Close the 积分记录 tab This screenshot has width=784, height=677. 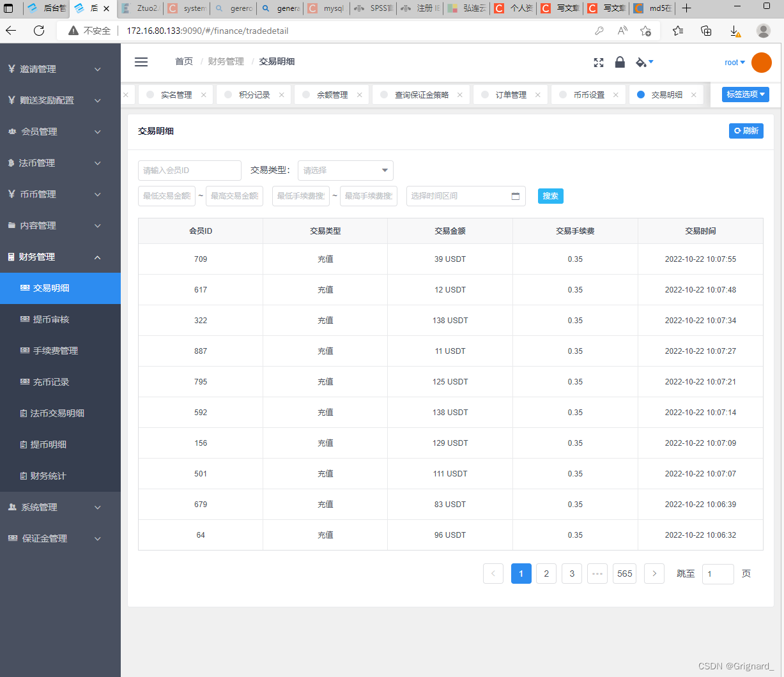tap(281, 95)
